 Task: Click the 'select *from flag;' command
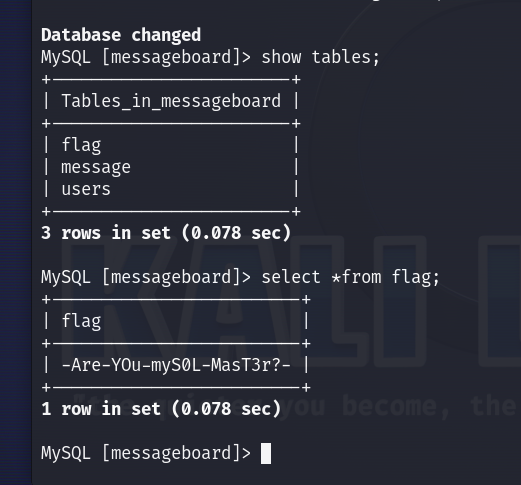(x=350, y=277)
